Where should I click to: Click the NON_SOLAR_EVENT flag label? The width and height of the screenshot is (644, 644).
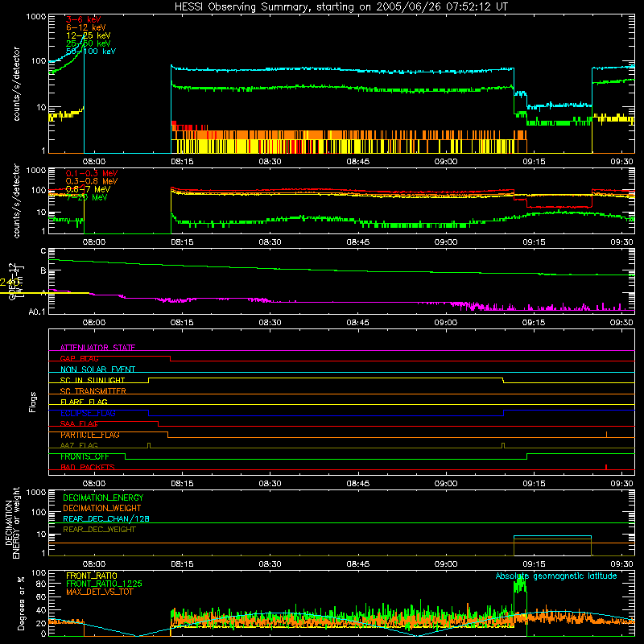[97, 369]
